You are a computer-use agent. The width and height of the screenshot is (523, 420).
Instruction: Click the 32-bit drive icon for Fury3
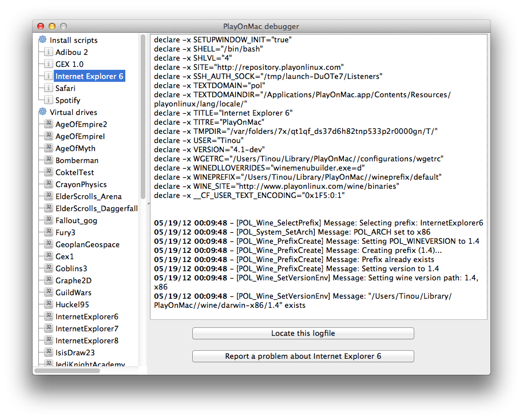[48, 232]
